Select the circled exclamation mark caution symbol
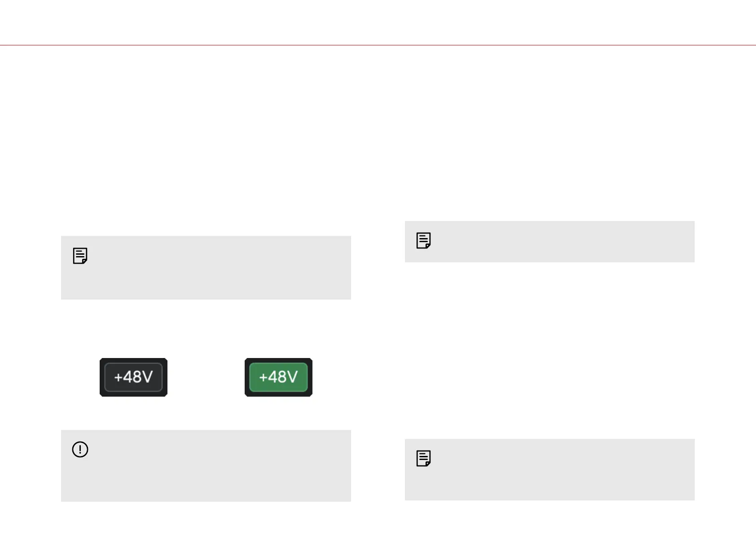The width and height of the screenshot is (756, 535). pyautogui.click(x=80, y=449)
